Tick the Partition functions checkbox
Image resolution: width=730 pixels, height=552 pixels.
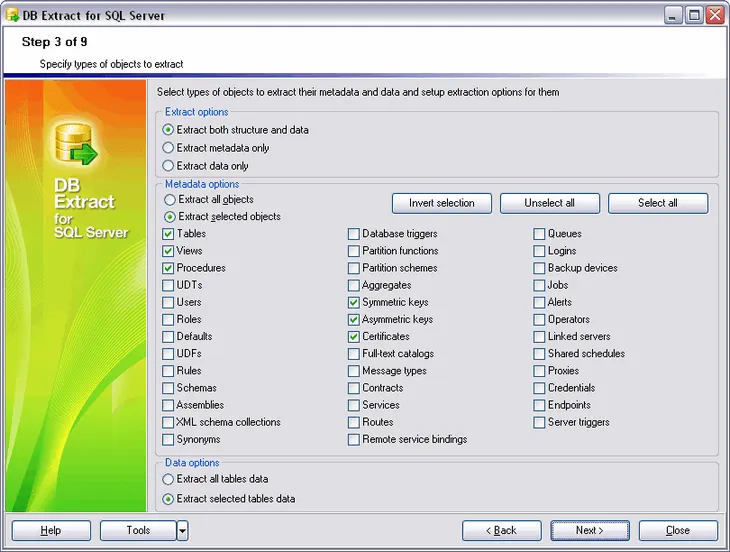click(354, 251)
